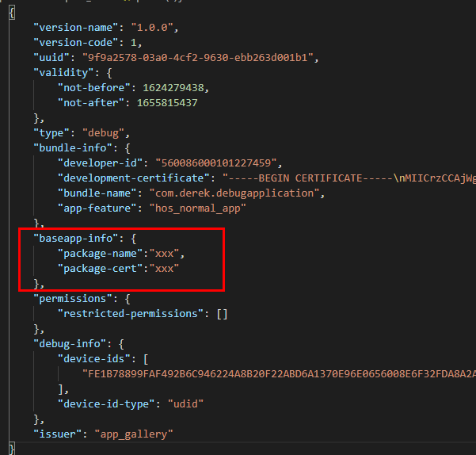Click the "restricted-permissions" key

[x=130, y=314]
